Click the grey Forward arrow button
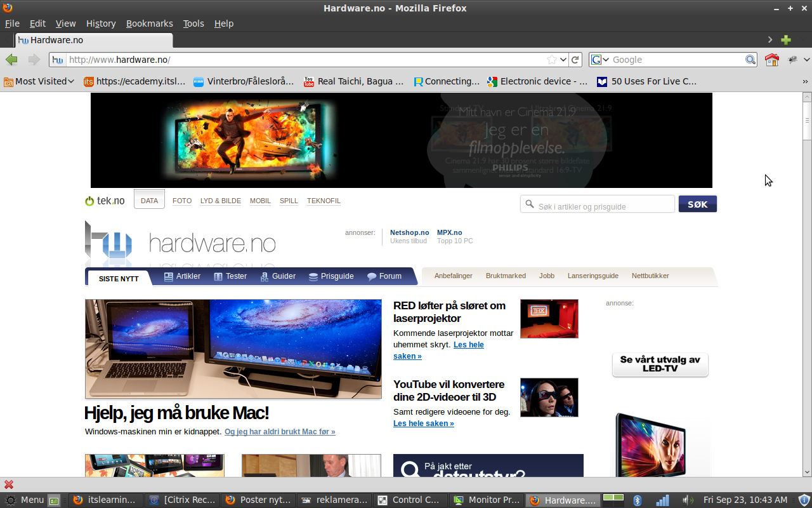This screenshot has width=812, height=508. [34, 60]
